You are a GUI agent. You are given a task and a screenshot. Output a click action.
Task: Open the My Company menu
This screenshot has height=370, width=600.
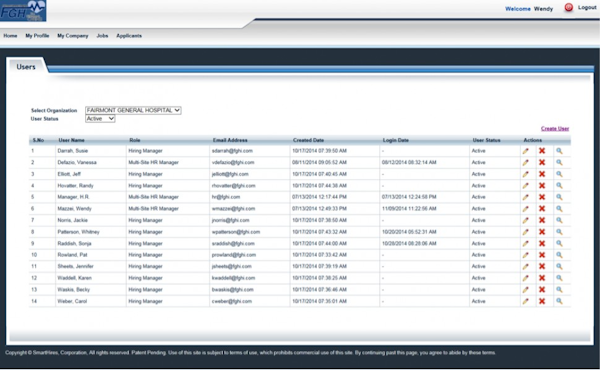coord(73,36)
